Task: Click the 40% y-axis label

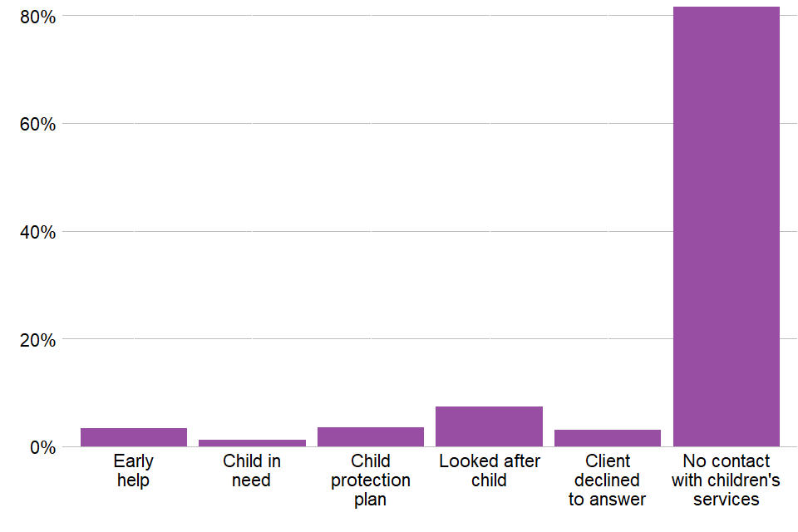Action: point(37,232)
